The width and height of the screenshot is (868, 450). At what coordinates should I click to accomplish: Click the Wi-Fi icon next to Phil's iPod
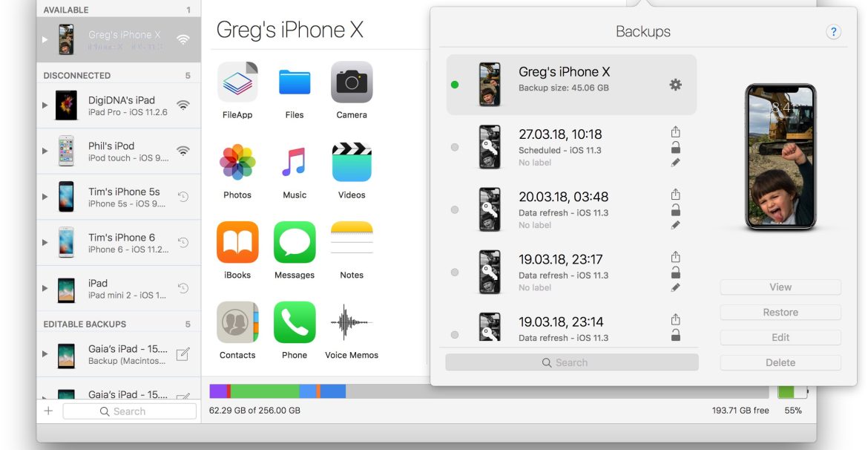tap(183, 151)
